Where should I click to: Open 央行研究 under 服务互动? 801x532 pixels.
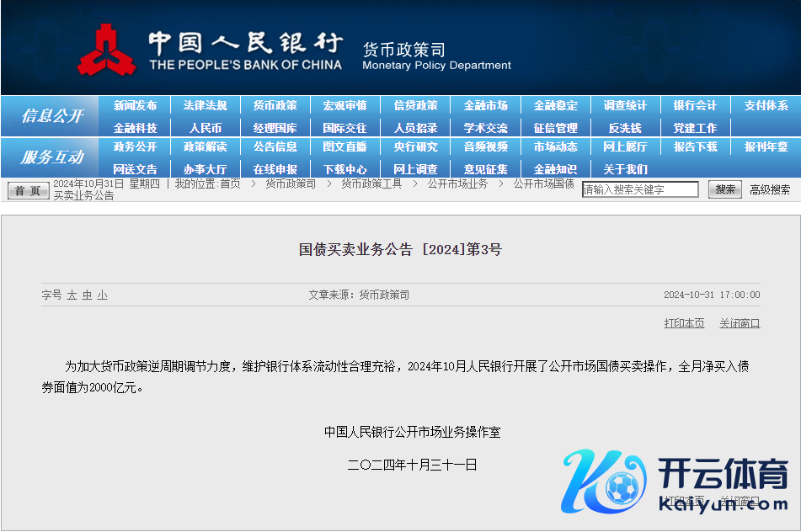(x=415, y=147)
